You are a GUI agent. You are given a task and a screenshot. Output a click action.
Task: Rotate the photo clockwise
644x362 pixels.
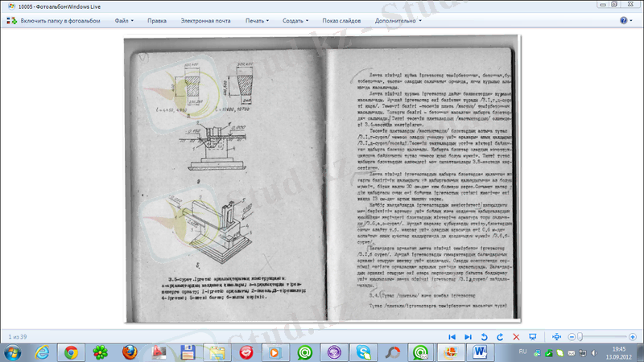pyautogui.click(x=499, y=335)
